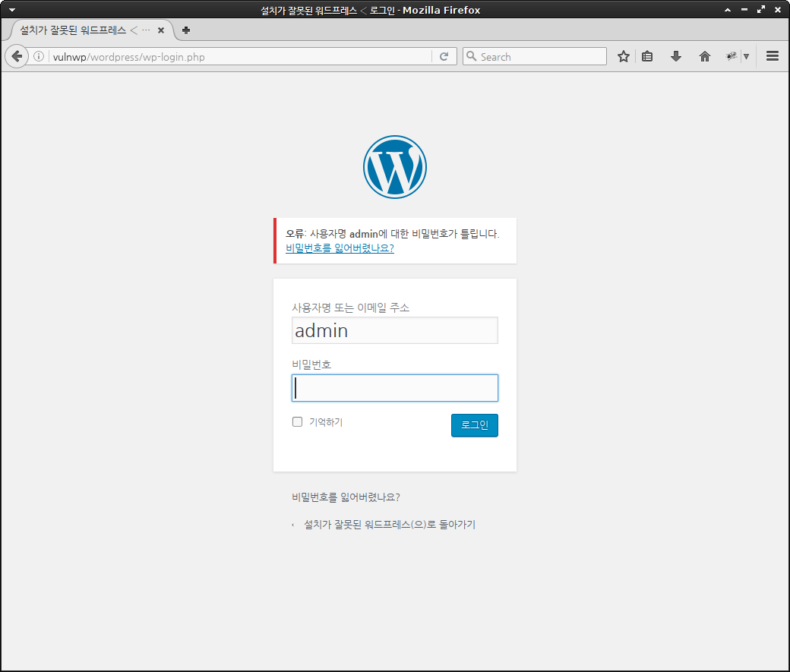790x672 pixels.
Task: Open 비밀번호를 잃어버렸나요? link below form
Action: pyautogui.click(x=346, y=497)
